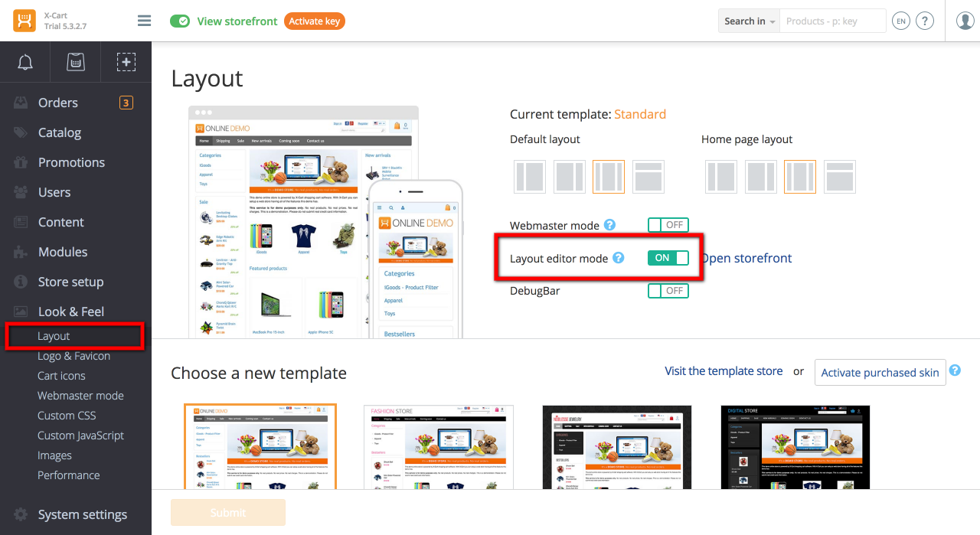Screen dimensions: 980x535
Task: Select the Digital Store template thumbnail
Action: pos(795,447)
